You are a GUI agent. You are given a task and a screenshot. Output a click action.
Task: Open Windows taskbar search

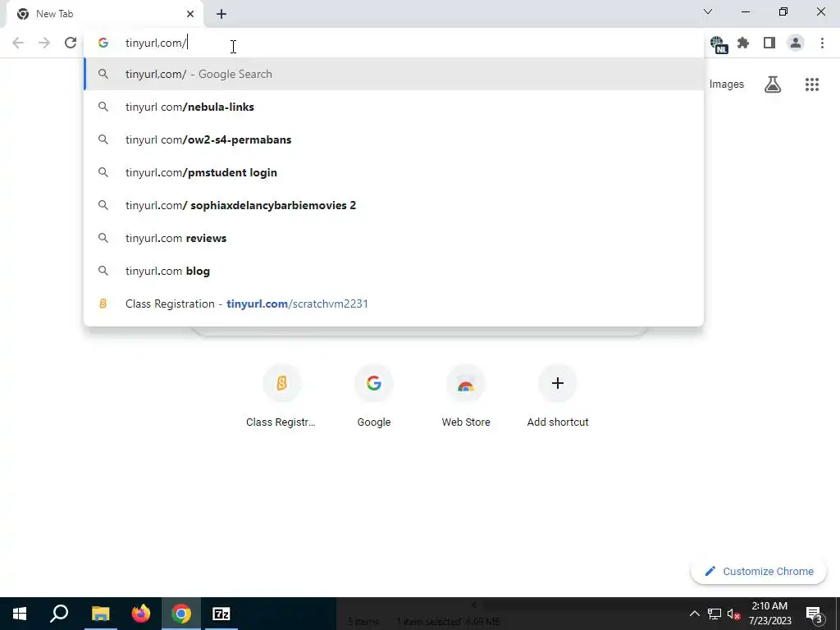pyautogui.click(x=59, y=614)
